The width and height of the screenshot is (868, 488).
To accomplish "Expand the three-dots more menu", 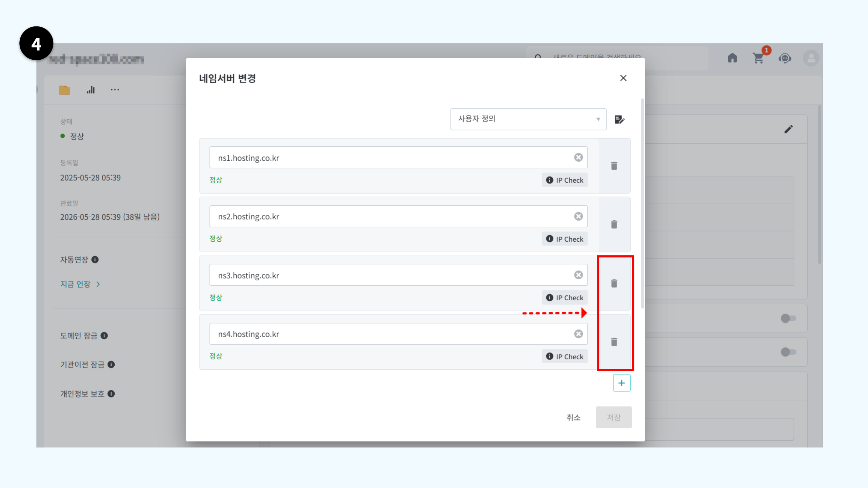I will click(x=115, y=90).
